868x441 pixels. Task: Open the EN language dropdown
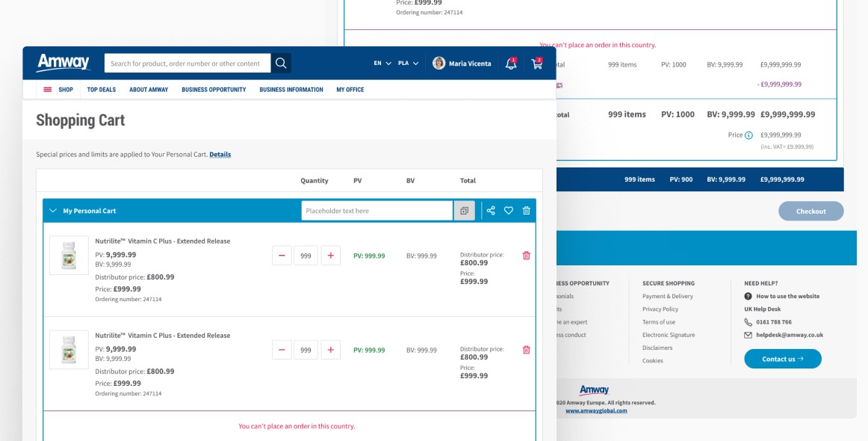coord(382,63)
